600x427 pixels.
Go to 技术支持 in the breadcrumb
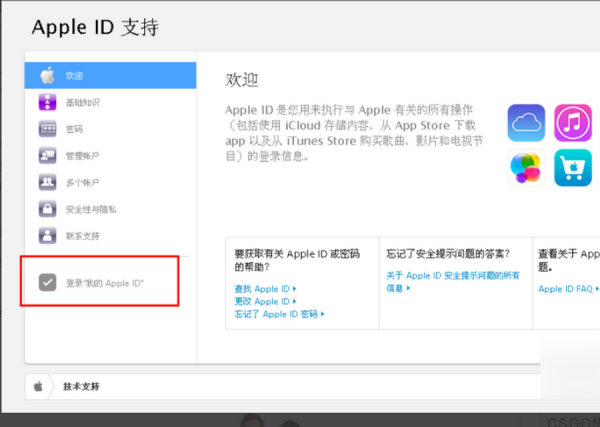click(x=81, y=386)
